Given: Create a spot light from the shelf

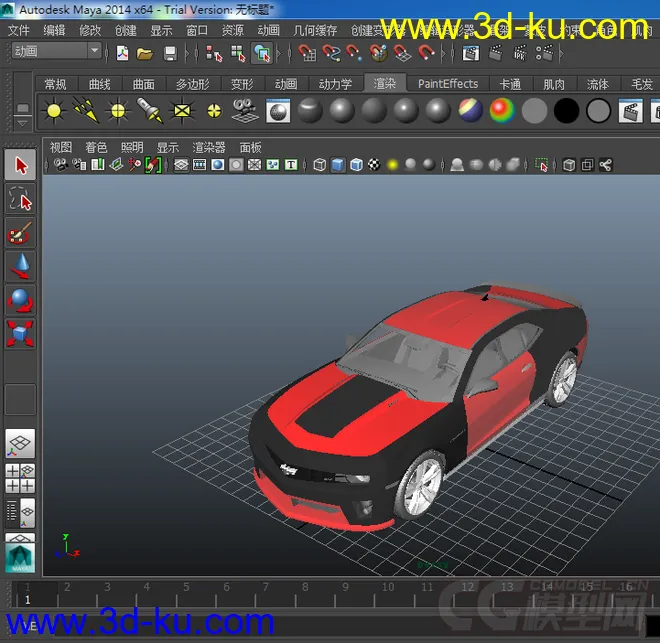Looking at the screenshot, I should [x=150, y=111].
